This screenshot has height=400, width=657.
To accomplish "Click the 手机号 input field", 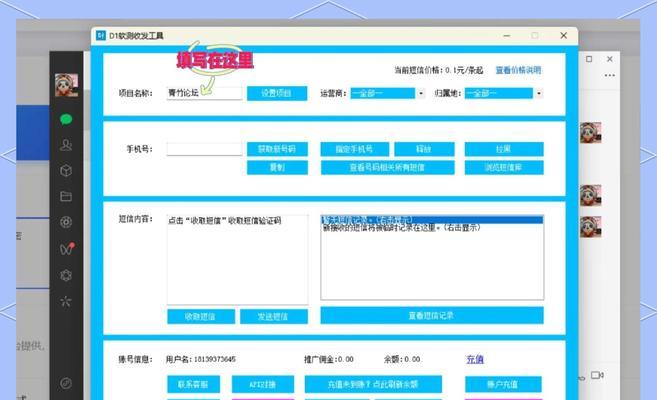I will pos(204,149).
